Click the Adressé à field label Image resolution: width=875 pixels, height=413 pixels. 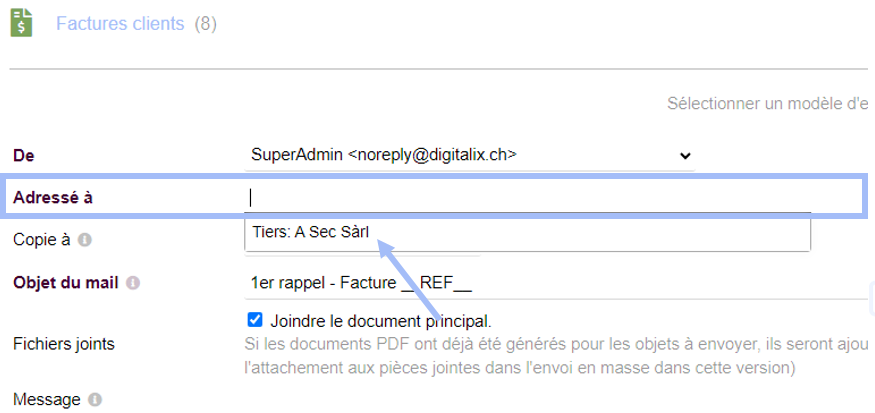[x=53, y=198]
